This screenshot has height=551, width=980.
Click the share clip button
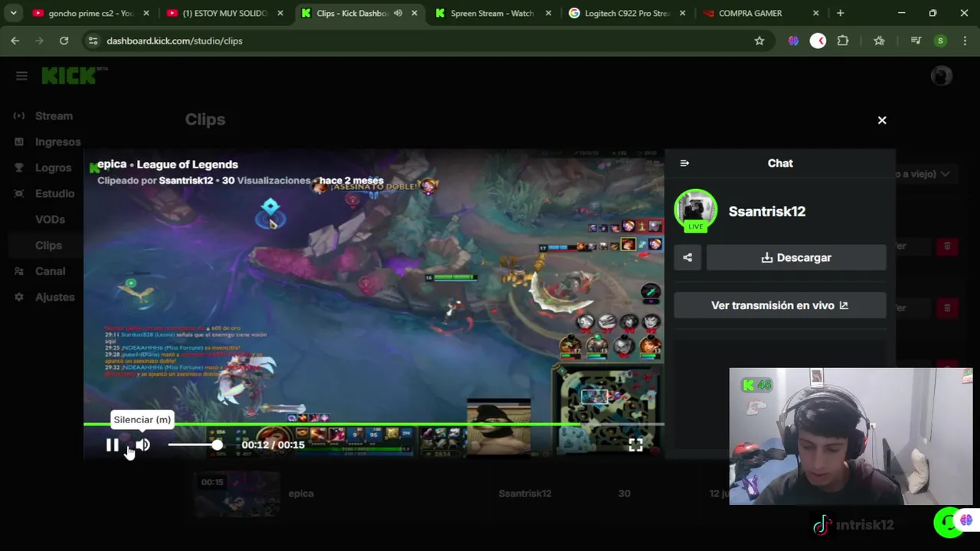tap(688, 258)
